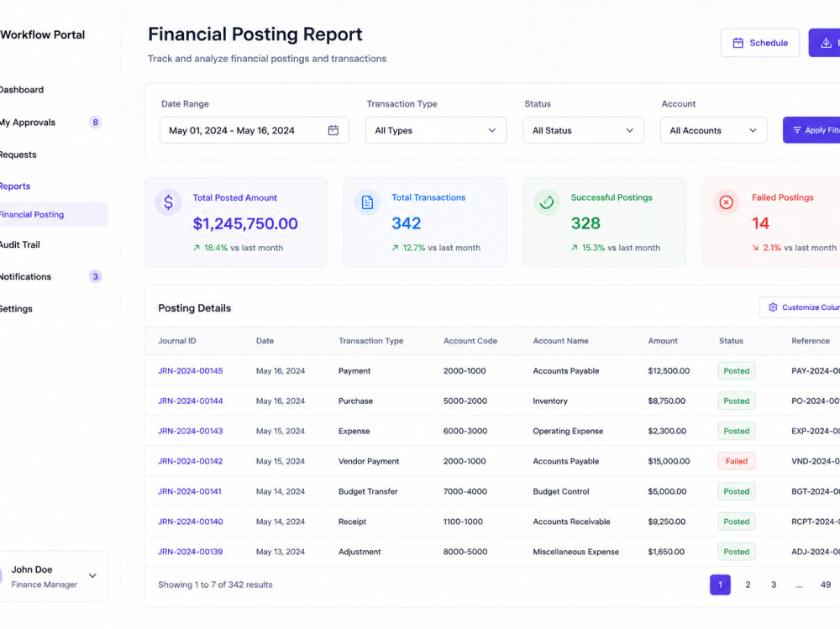Go to page 2 in pagination
Screen dimensions: 840x629
click(748, 584)
